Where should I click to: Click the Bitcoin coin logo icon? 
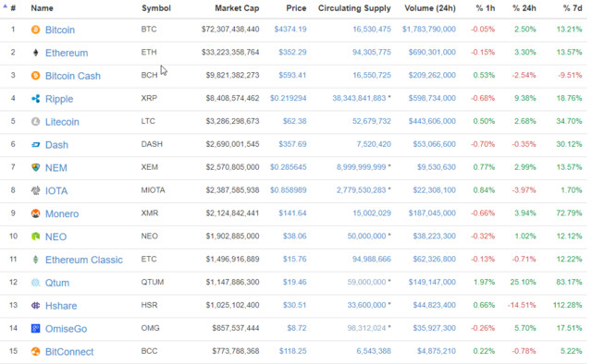click(x=35, y=30)
